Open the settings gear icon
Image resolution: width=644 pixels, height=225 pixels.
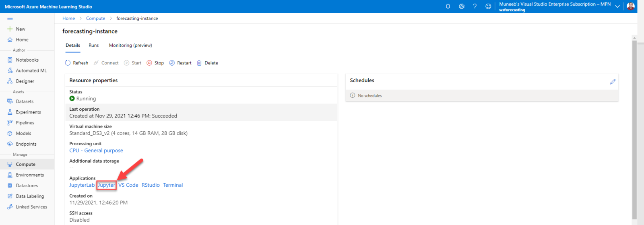pyautogui.click(x=462, y=6)
